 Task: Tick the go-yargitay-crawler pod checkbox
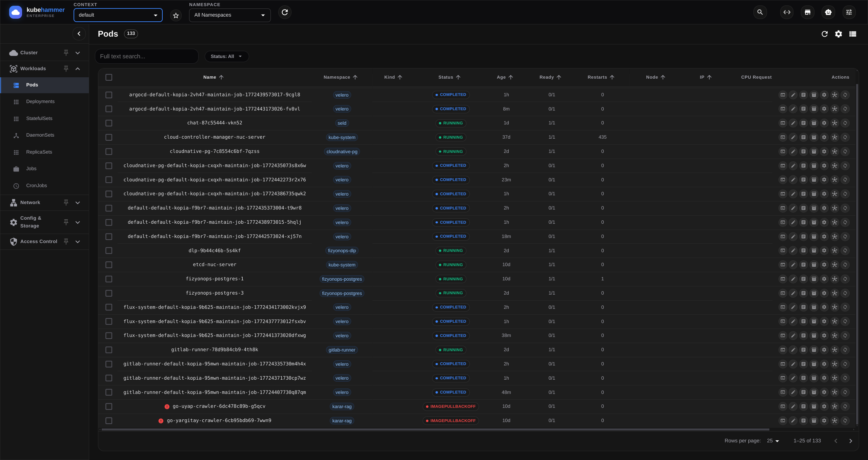pyautogui.click(x=109, y=421)
